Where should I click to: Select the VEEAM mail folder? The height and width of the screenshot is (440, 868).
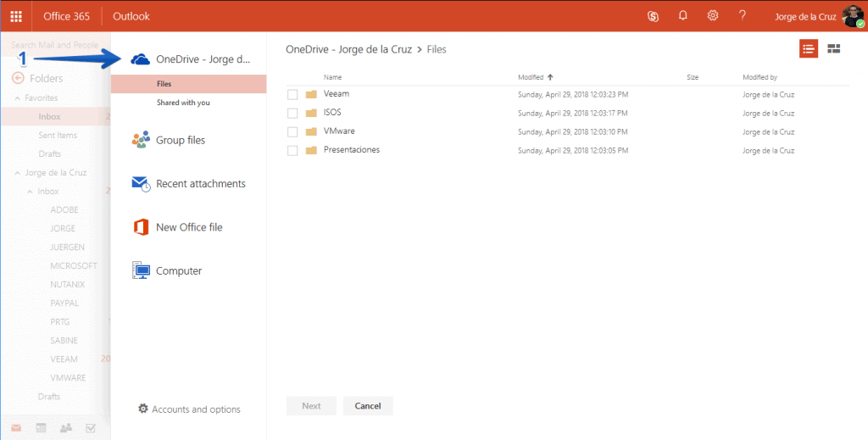(64, 359)
